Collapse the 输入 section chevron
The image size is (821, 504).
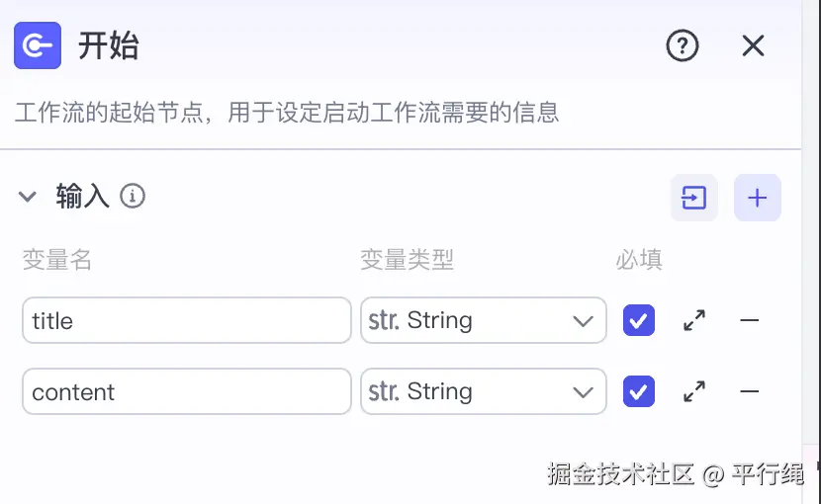28,197
